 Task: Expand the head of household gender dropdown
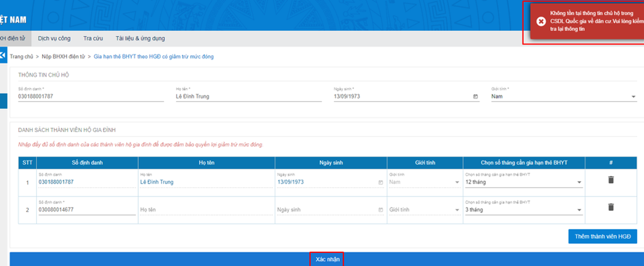[x=633, y=97]
